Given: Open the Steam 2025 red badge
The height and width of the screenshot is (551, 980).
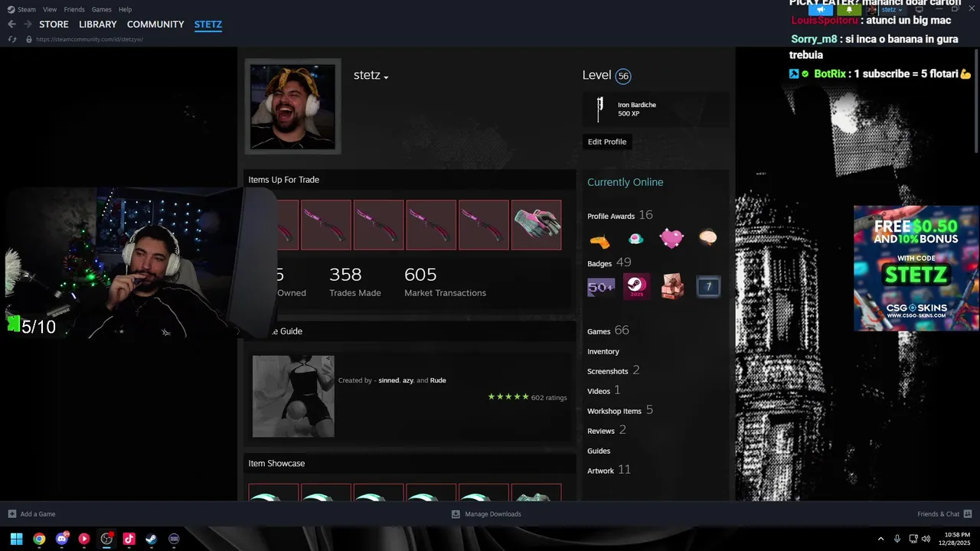Looking at the screenshot, I should tap(636, 287).
